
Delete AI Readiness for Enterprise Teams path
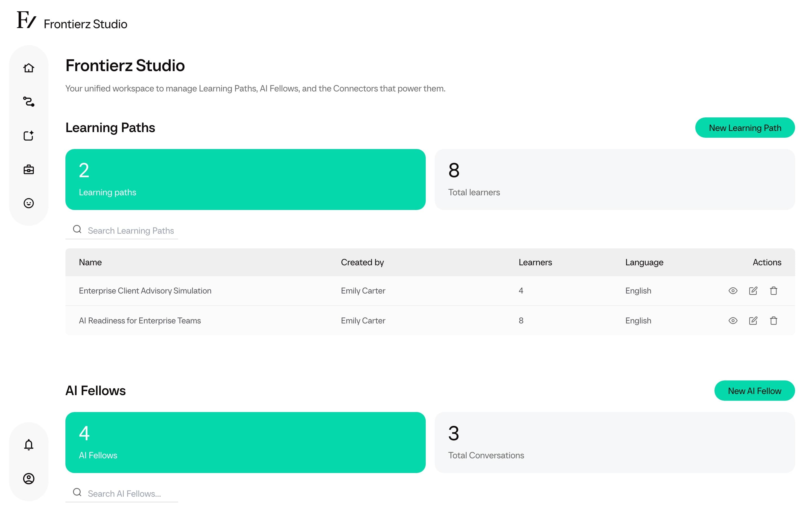pyautogui.click(x=773, y=321)
